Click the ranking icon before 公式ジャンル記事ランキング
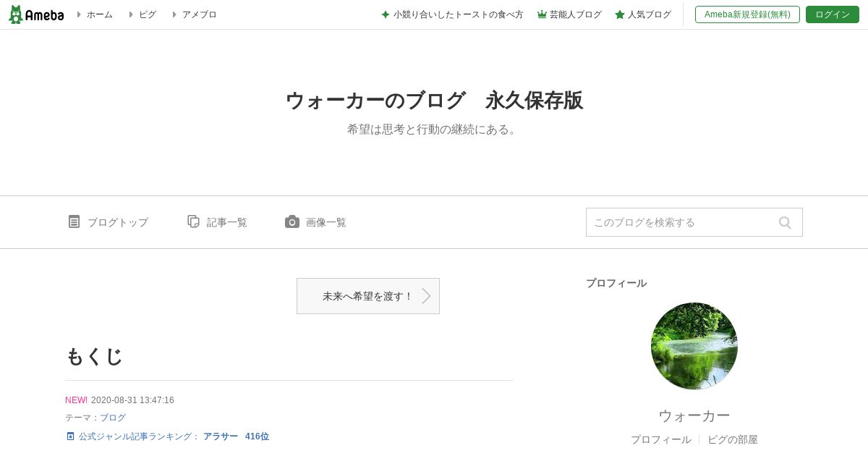868x456 pixels. click(x=70, y=436)
